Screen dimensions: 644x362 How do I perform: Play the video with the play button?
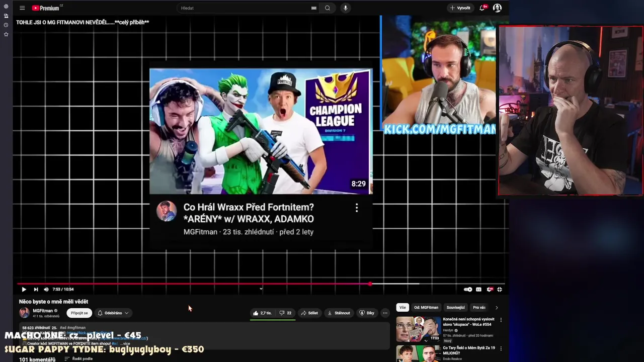click(24, 289)
